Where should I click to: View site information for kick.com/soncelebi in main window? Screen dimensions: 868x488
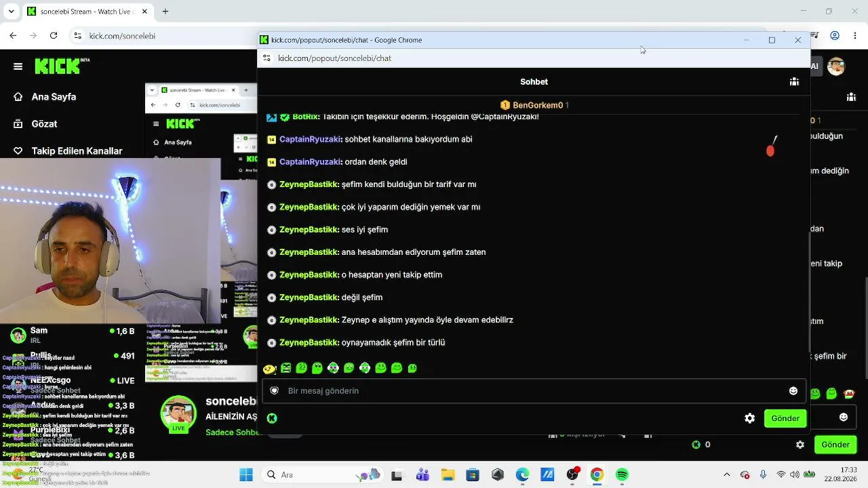(x=78, y=35)
